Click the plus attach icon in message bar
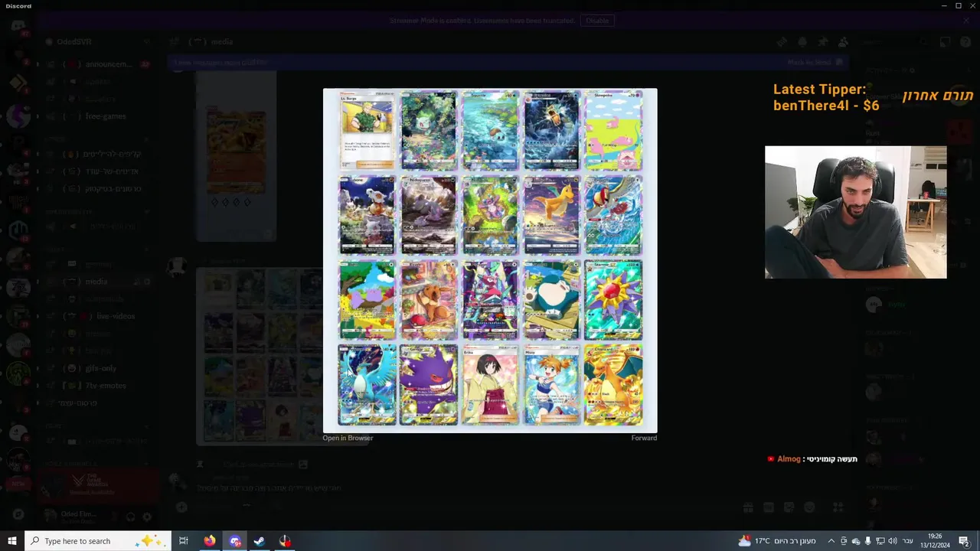Screen dimensions: 980x551 [181, 507]
